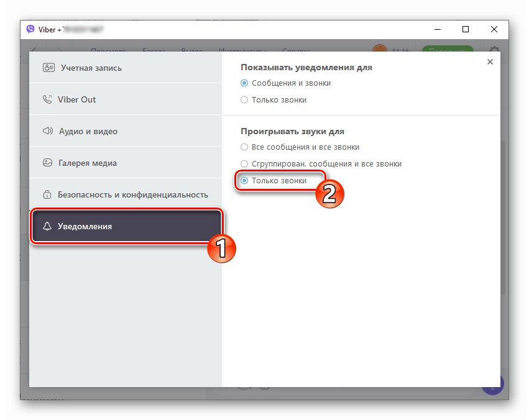Click the Показывать уведомления для heading

pos(306,68)
